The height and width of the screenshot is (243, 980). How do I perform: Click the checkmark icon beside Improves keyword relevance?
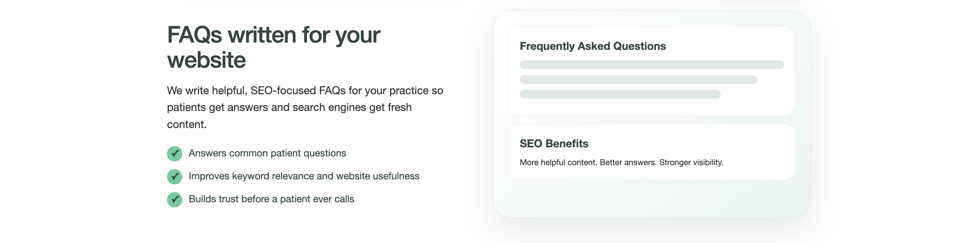[175, 176]
